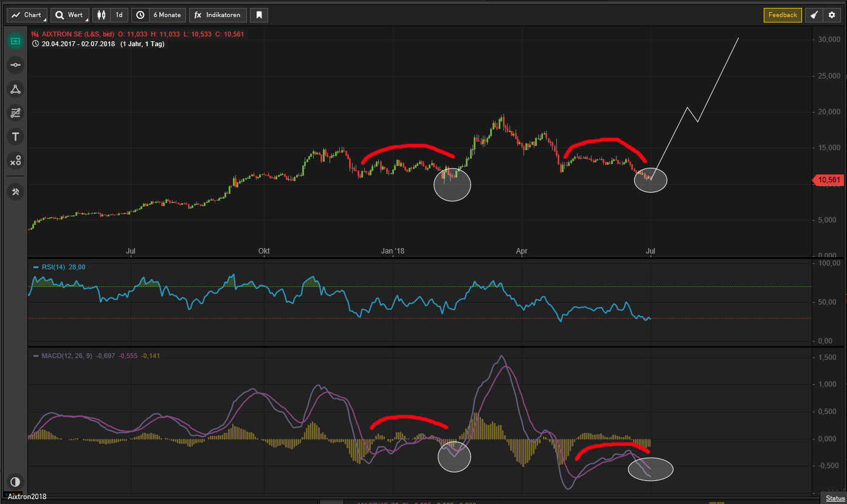
Task: Click the yellow Feedback button
Action: [x=783, y=15]
